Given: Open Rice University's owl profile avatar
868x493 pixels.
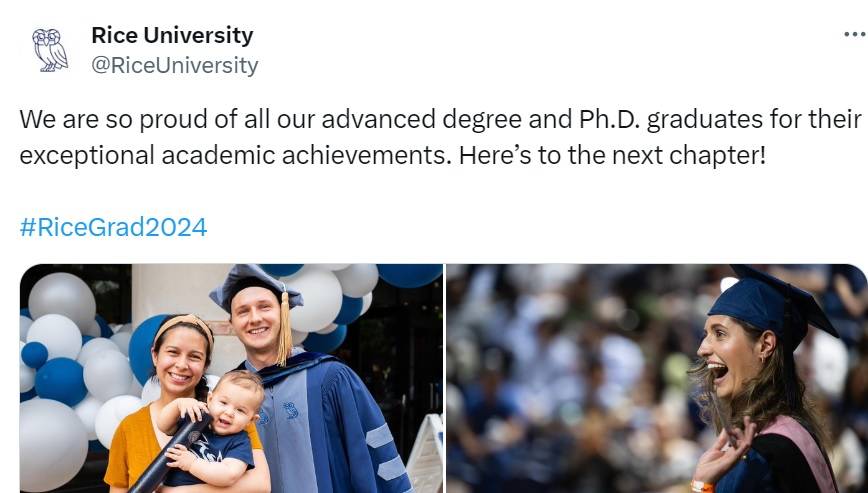Looking at the screenshot, I should coord(49,49).
